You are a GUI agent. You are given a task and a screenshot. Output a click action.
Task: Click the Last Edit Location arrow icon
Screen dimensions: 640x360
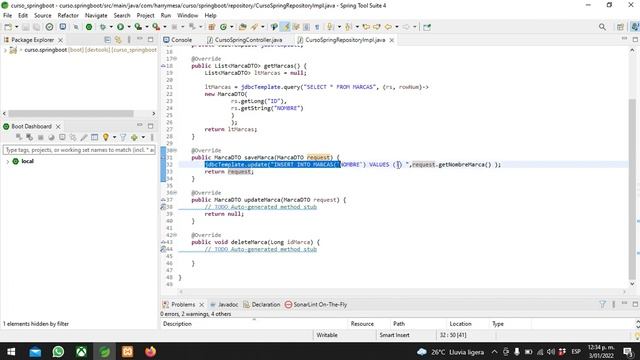pyautogui.click(x=366, y=27)
